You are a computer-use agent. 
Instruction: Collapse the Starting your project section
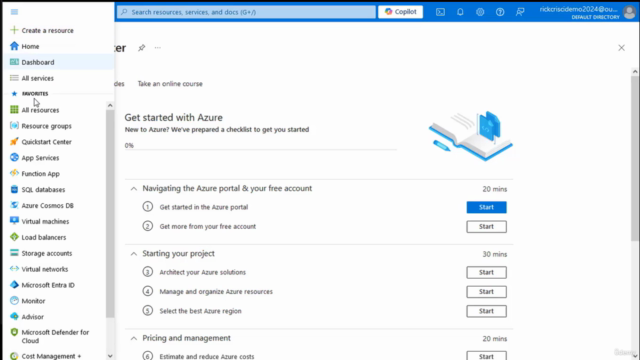point(133,253)
